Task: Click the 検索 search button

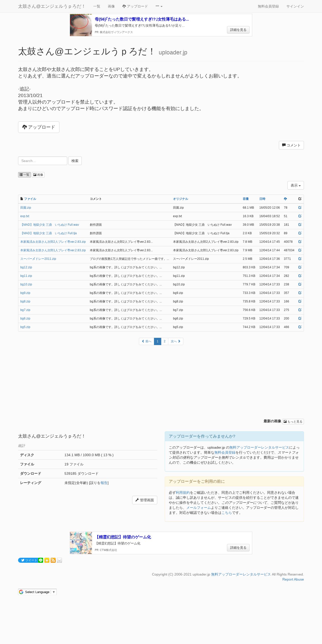Action: (x=75, y=161)
